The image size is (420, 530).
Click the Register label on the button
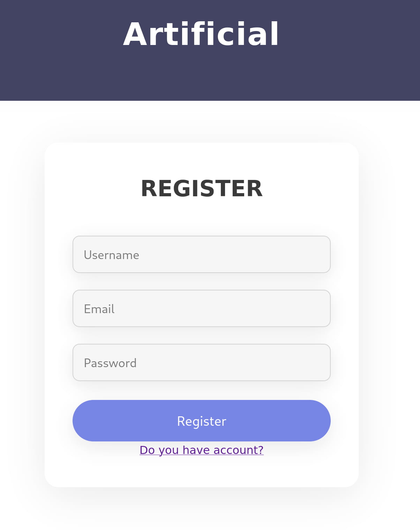click(202, 421)
